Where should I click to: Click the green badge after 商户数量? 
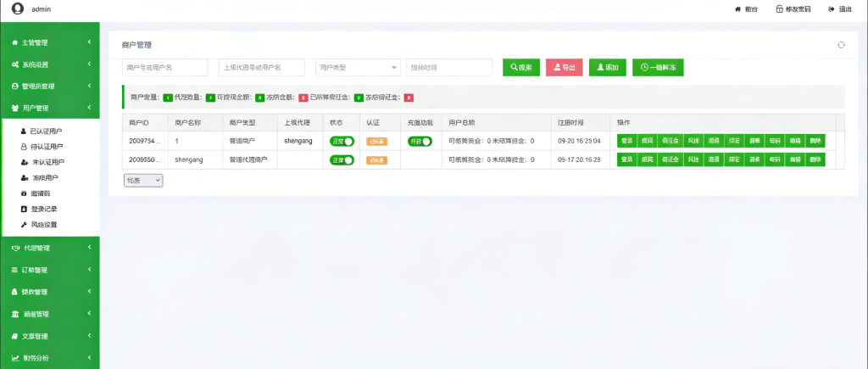click(168, 98)
